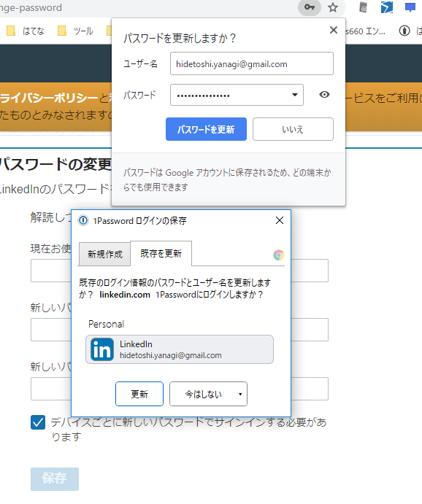Image resolution: width=422 pixels, height=504 pixels.
Task: Open the ツール bookmark folder
Action: tap(75, 31)
